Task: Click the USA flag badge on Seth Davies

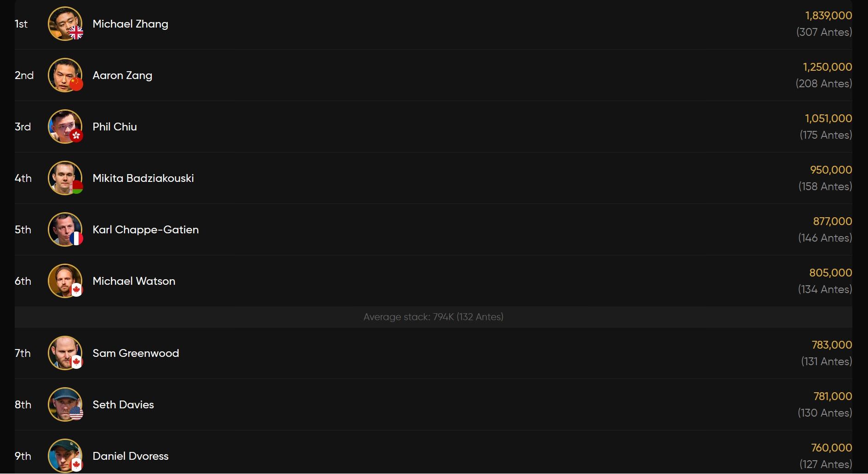Action: (x=76, y=413)
